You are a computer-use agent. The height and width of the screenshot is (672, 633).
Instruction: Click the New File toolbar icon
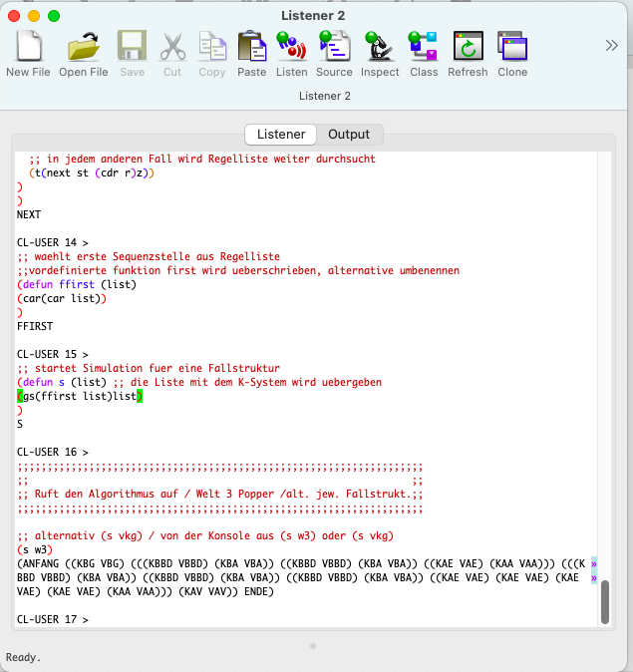pos(28,47)
